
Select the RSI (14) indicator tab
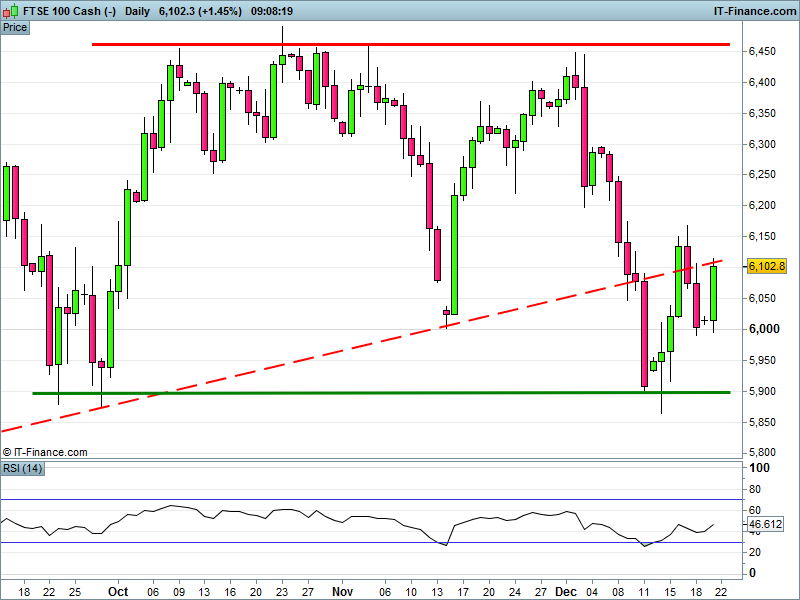(21, 469)
